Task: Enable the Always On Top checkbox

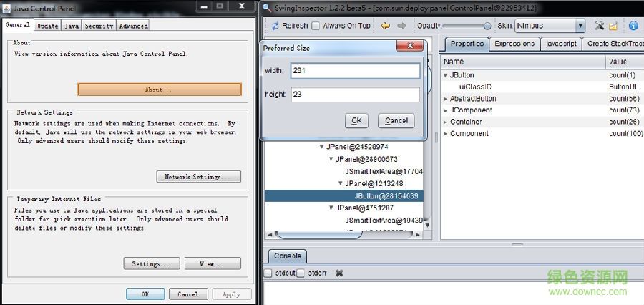Action: tap(316, 26)
